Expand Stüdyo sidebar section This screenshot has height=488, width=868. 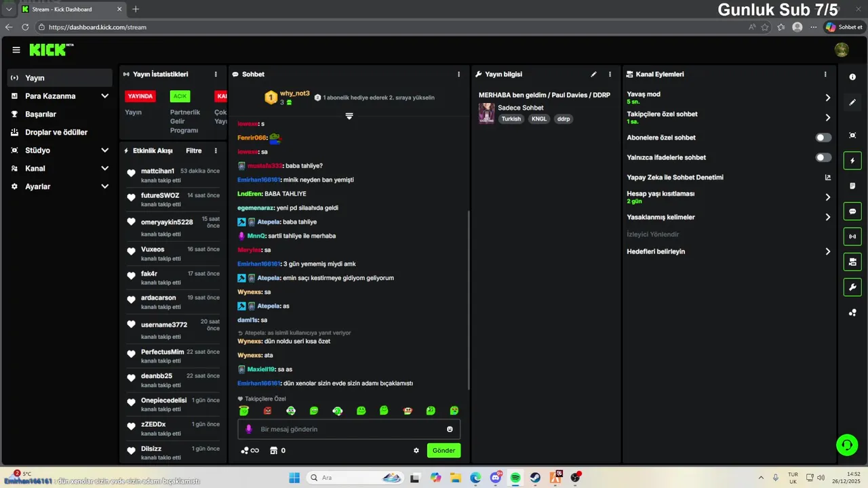pyautogui.click(x=104, y=150)
